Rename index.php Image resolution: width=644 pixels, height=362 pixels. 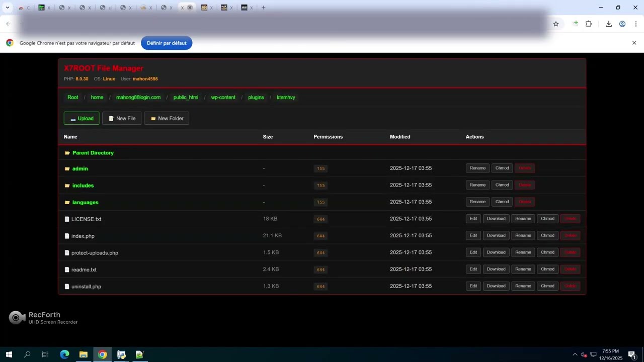tap(523, 236)
